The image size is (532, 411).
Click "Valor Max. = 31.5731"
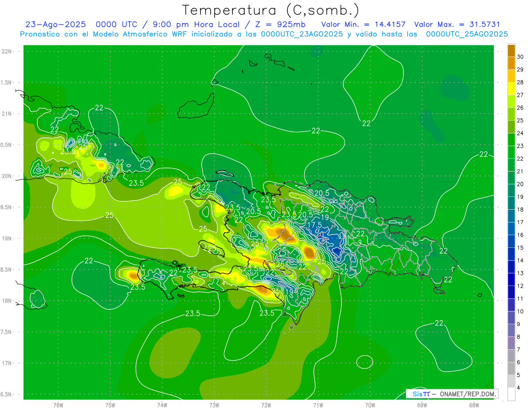click(x=457, y=24)
